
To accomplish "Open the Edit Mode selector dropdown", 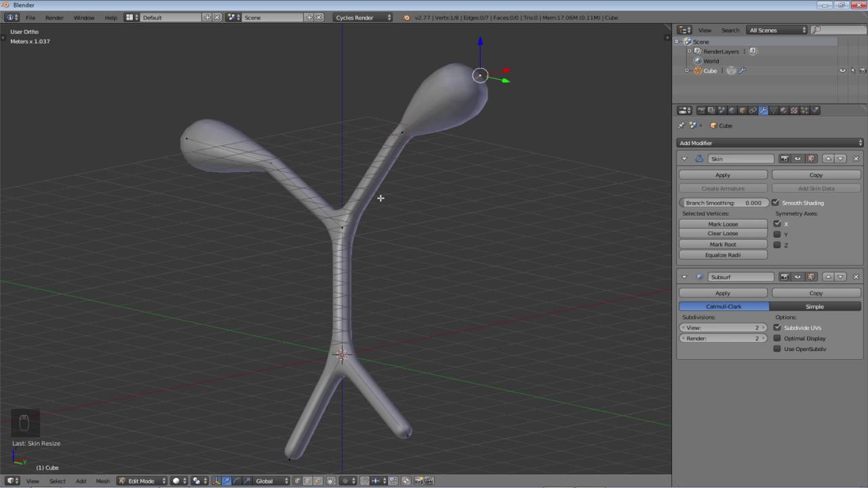I will (142, 481).
